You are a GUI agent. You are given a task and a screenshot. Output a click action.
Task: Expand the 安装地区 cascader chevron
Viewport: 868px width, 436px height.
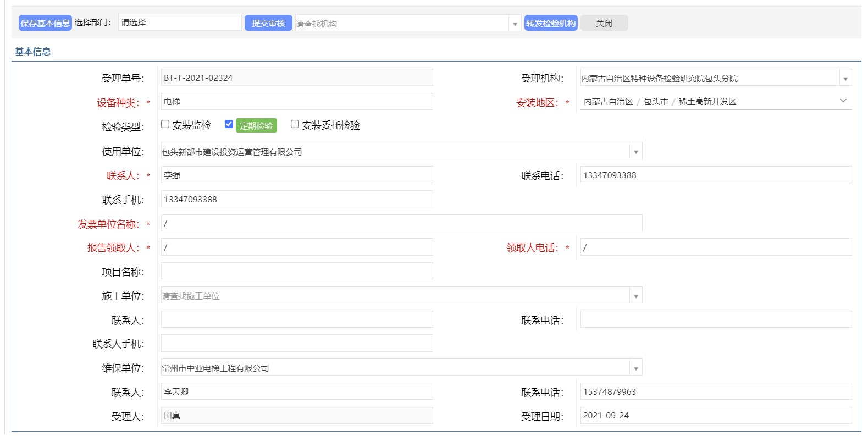pos(843,101)
